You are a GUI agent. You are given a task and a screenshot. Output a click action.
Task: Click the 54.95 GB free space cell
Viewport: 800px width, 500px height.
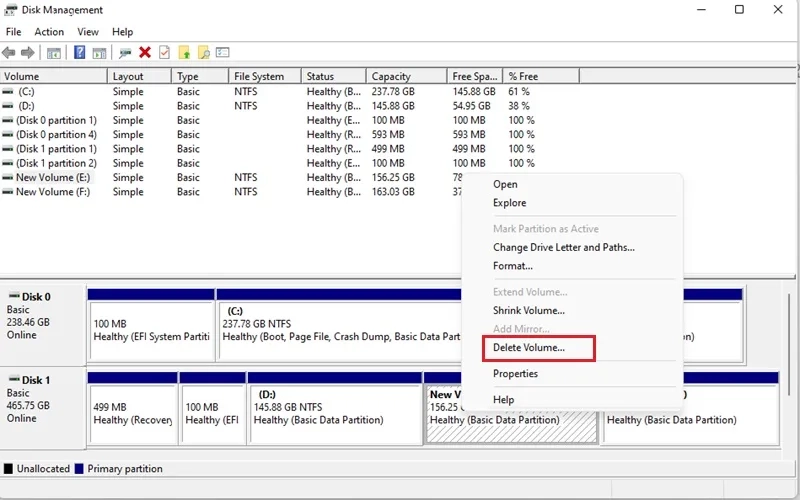[471, 106]
